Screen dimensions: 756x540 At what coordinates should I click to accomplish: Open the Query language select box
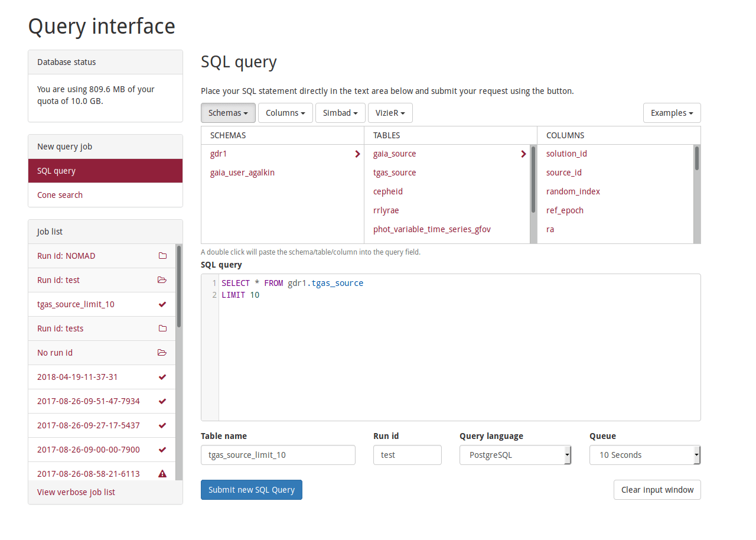tap(515, 455)
